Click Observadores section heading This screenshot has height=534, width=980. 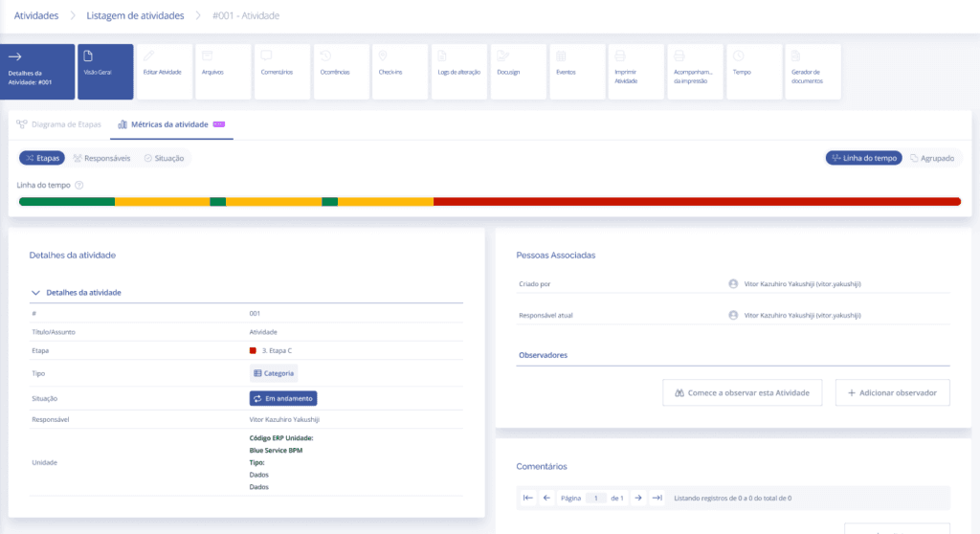tap(544, 354)
